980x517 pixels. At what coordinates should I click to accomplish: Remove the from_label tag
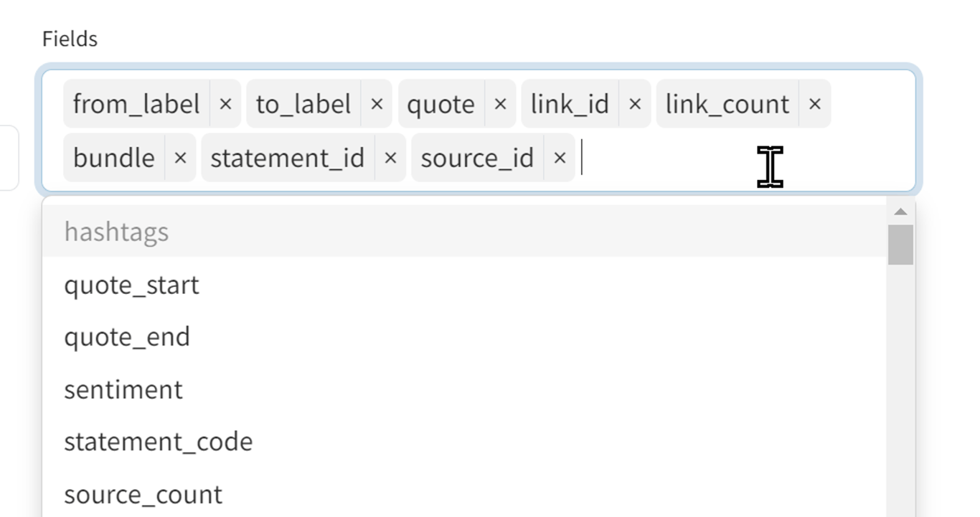(225, 105)
